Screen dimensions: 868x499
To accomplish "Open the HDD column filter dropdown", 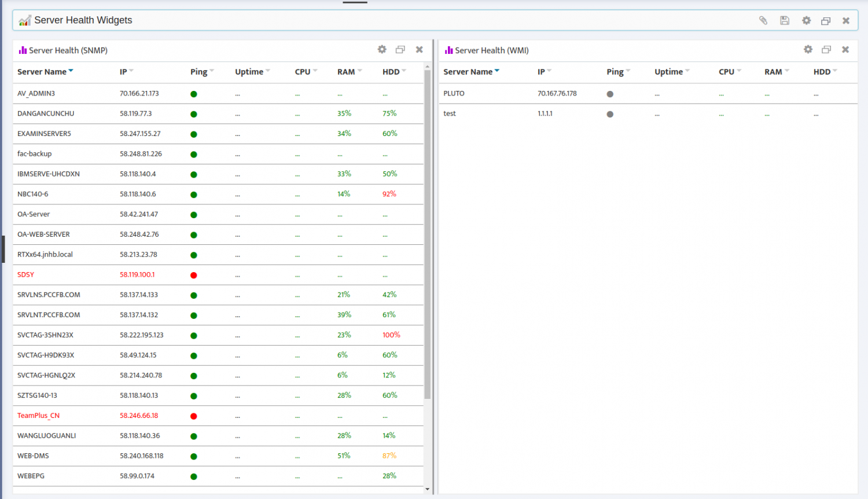I will (405, 71).
